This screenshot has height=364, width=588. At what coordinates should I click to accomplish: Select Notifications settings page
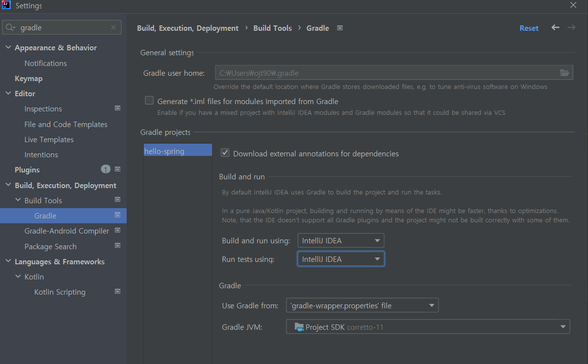(45, 63)
